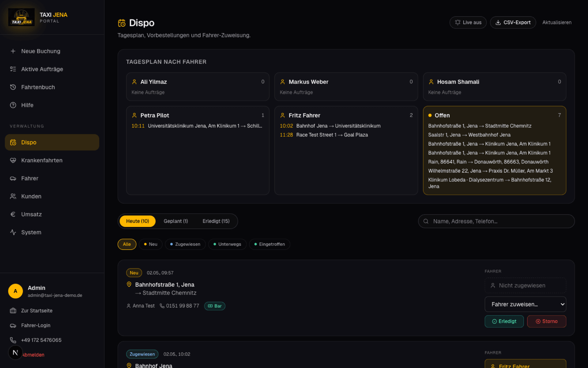588x368 pixels.
Task: Click the Name, Adresse, Telefon search field
Action: pyautogui.click(x=496, y=221)
